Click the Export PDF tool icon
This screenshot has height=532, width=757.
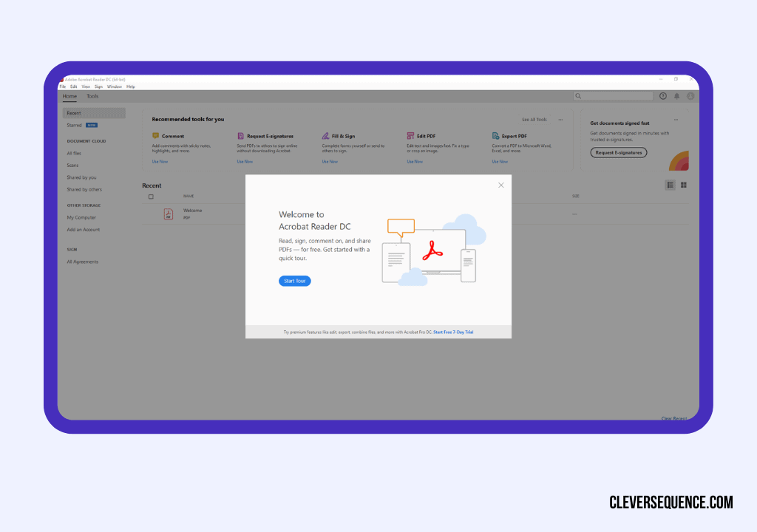coord(495,136)
